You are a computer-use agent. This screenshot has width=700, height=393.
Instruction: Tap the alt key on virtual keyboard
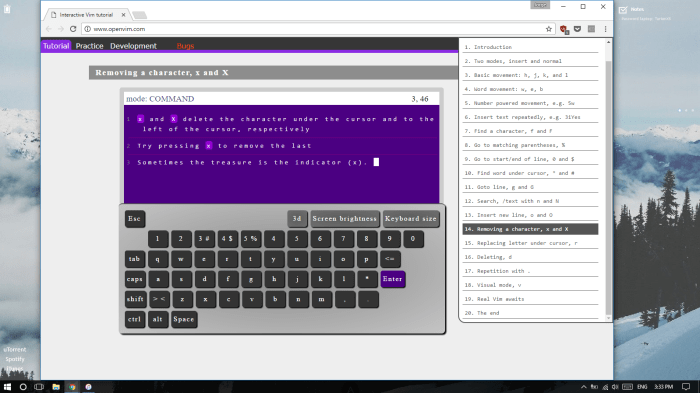[x=158, y=319]
